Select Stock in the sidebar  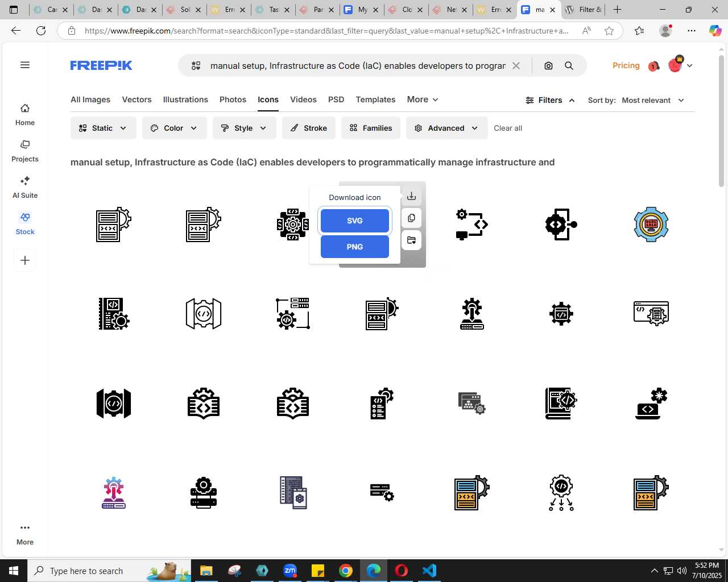point(25,224)
